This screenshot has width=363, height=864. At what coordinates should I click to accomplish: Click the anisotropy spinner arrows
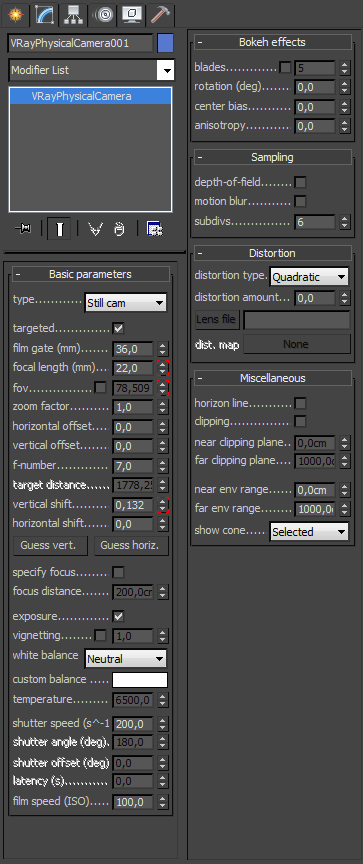pos(345,126)
